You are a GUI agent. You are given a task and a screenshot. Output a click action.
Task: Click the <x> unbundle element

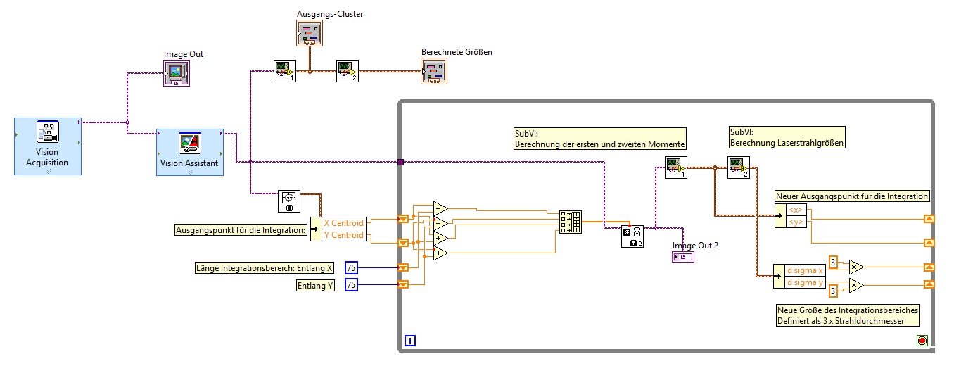[796, 210]
